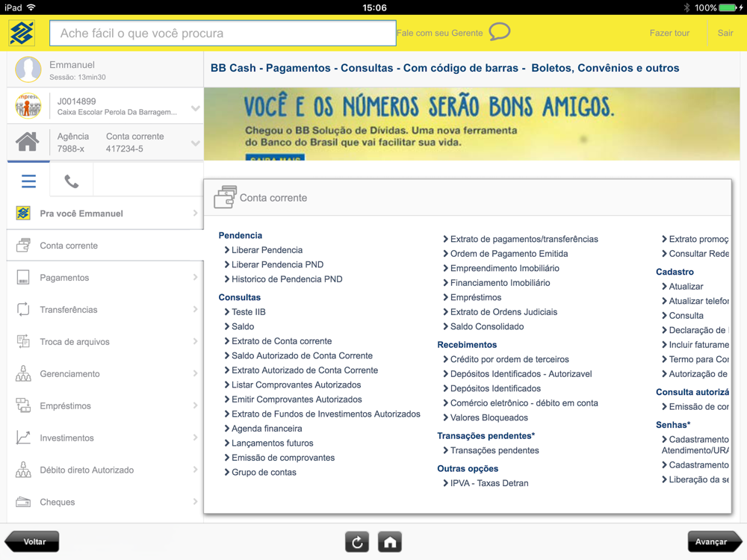Viewport: 747px width, 560px height.
Task: Open Lançamentos futuros link
Action: click(272, 443)
